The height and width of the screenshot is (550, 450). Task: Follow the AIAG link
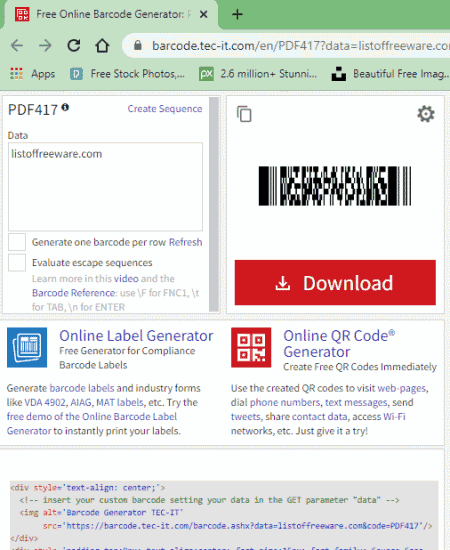point(82,402)
